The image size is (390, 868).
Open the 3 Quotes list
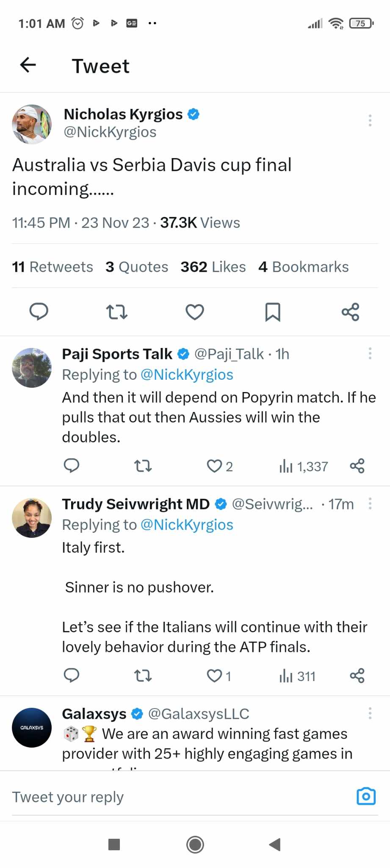(x=137, y=267)
